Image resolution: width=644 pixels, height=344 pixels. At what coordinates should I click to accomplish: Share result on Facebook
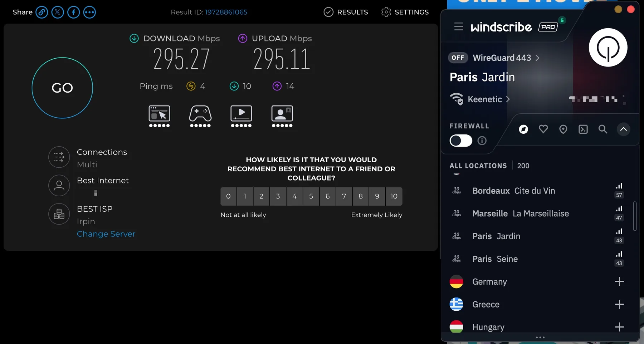(x=74, y=12)
